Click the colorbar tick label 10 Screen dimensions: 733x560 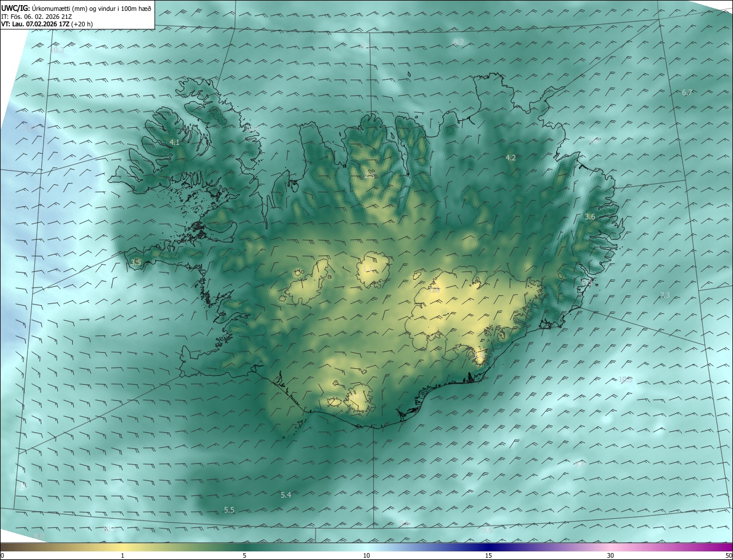click(366, 555)
